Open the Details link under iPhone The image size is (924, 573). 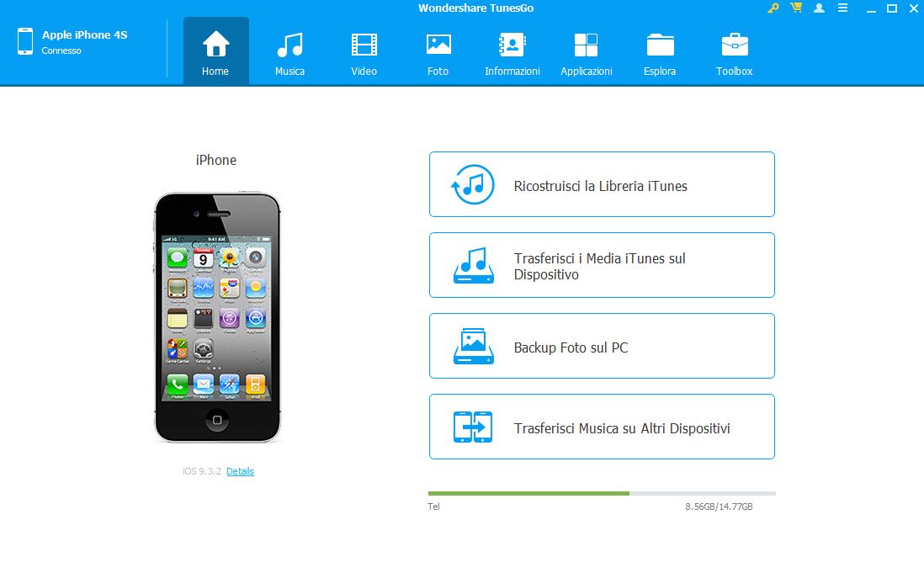click(x=240, y=471)
